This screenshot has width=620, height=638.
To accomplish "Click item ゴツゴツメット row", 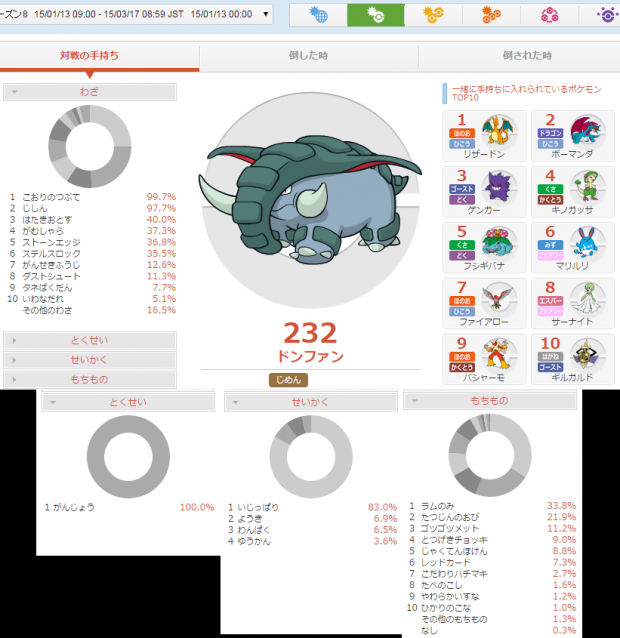I will [x=492, y=529].
